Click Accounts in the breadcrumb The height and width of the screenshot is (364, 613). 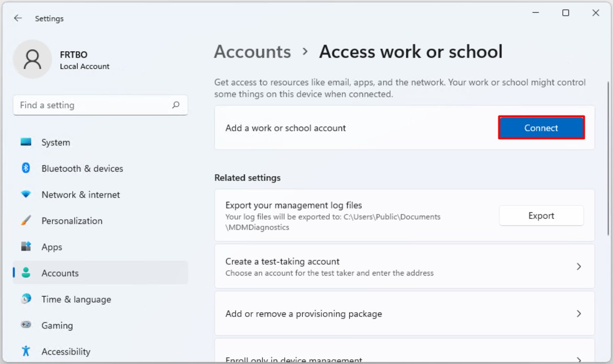pyautogui.click(x=252, y=52)
